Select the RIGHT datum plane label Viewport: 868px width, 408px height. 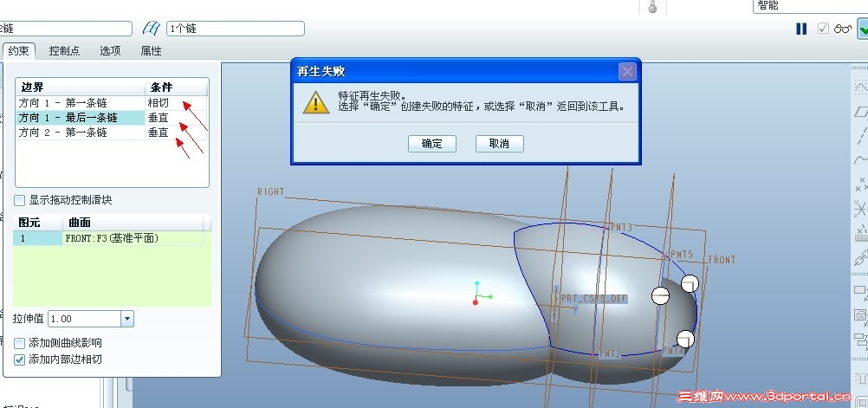pyautogui.click(x=270, y=191)
